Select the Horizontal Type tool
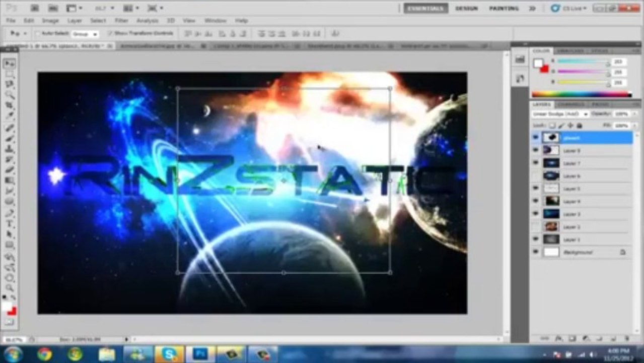The height and width of the screenshot is (363, 644). 10,224
